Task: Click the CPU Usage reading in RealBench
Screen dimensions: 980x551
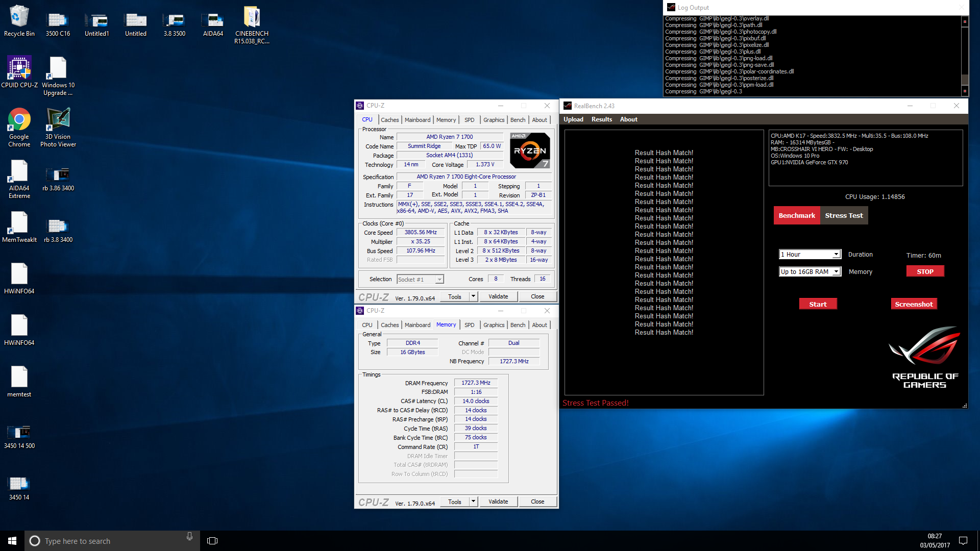Action: pos(875,197)
